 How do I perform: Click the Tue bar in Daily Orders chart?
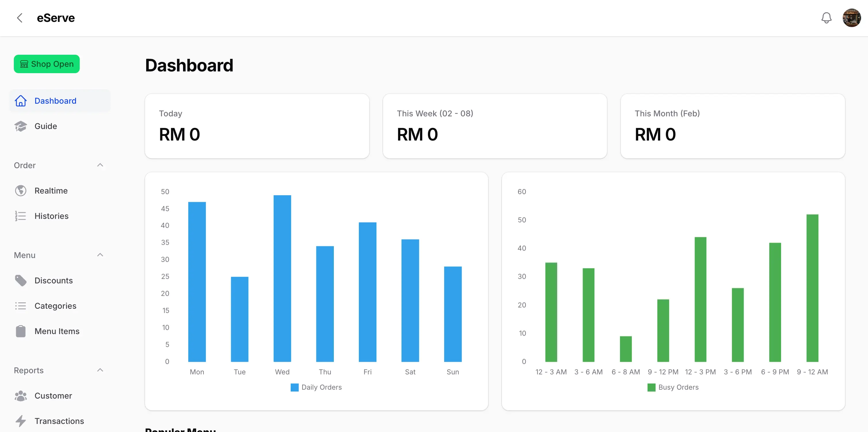[x=239, y=319]
